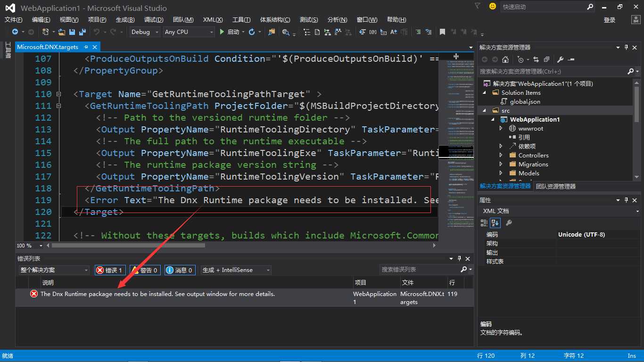644x362 pixels.
Task: Open the Build + IntelliSense dropdown
Action: click(236, 270)
